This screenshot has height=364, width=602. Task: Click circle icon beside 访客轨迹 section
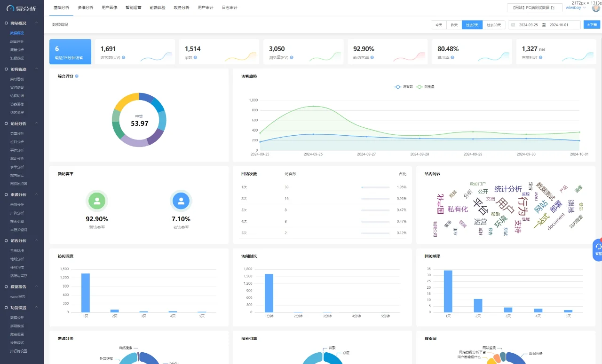6,69
